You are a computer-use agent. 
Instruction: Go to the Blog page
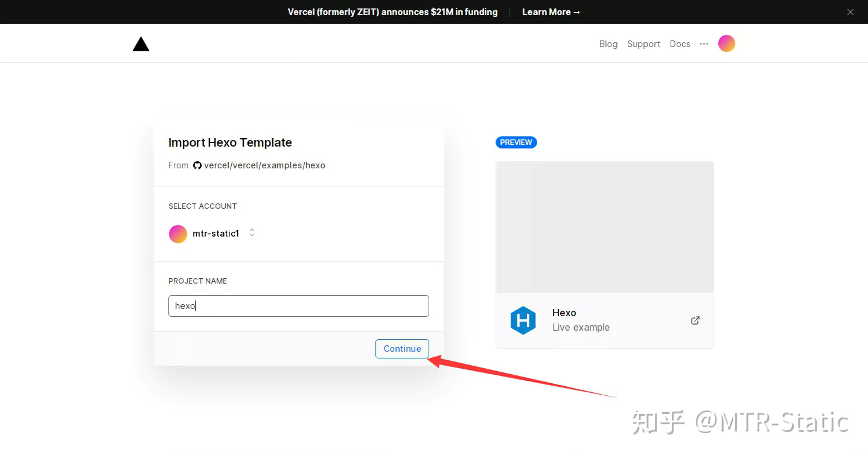pos(608,44)
